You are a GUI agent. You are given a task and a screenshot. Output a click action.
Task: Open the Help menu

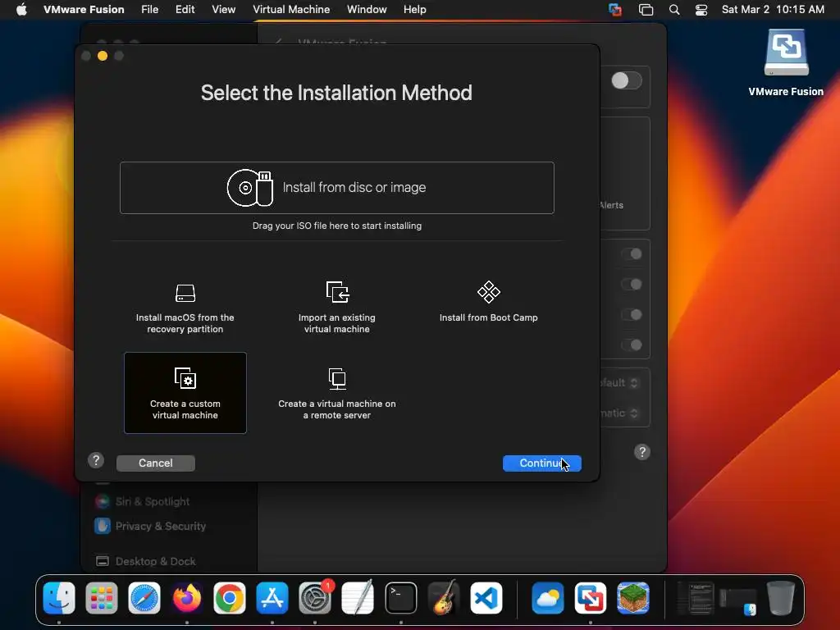click(x=414, y=10)
